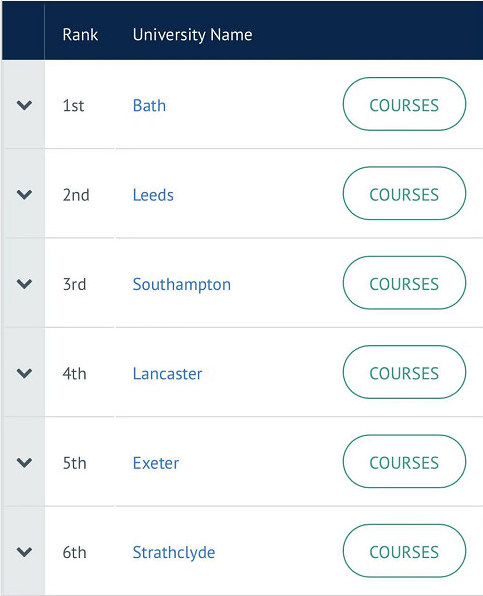The height and width of the screenshot is (596, 483).
Task: Sort by University Name column header
Action: 192,35
